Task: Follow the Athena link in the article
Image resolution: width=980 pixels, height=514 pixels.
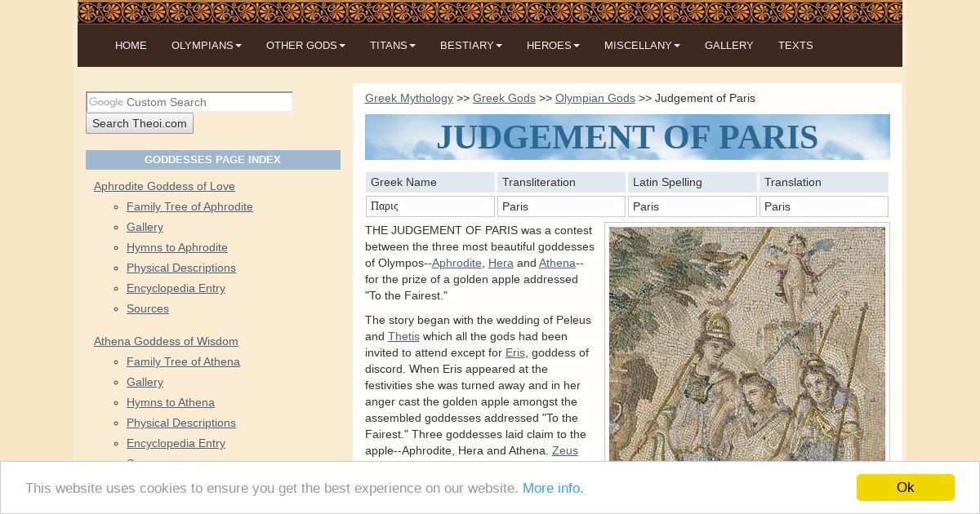Action: click(x=557, y=263)
